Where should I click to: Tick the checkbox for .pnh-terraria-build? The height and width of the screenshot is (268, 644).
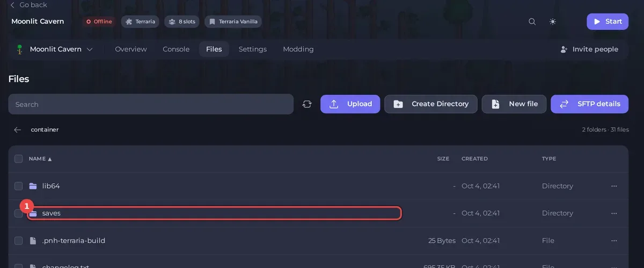click(19, 241)
